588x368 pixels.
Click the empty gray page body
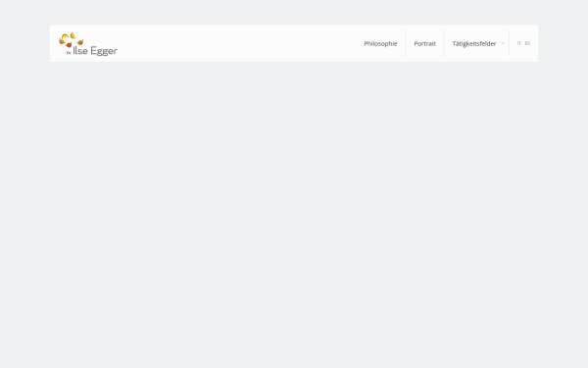pyautogui.click(x=294, y=214)
